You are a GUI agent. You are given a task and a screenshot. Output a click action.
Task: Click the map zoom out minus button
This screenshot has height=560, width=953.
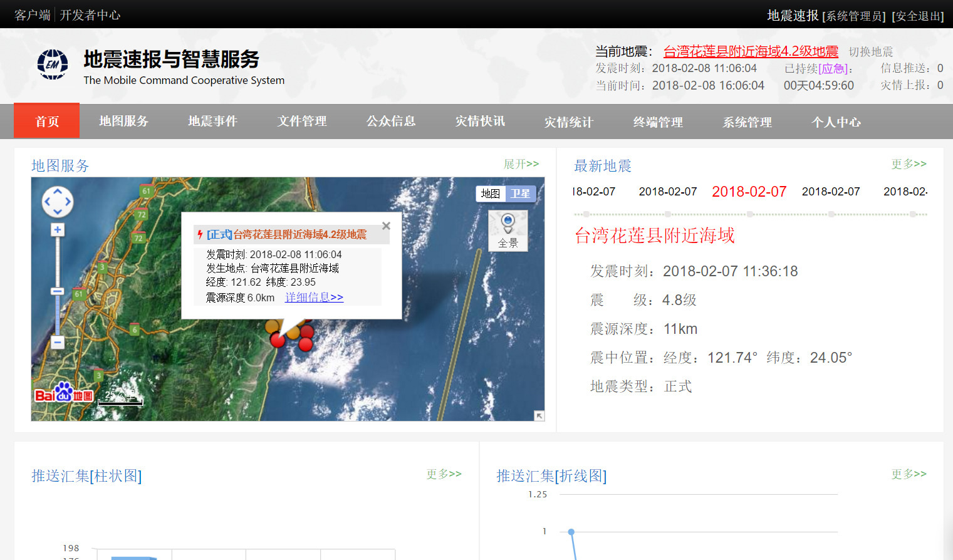pos(58,342)
